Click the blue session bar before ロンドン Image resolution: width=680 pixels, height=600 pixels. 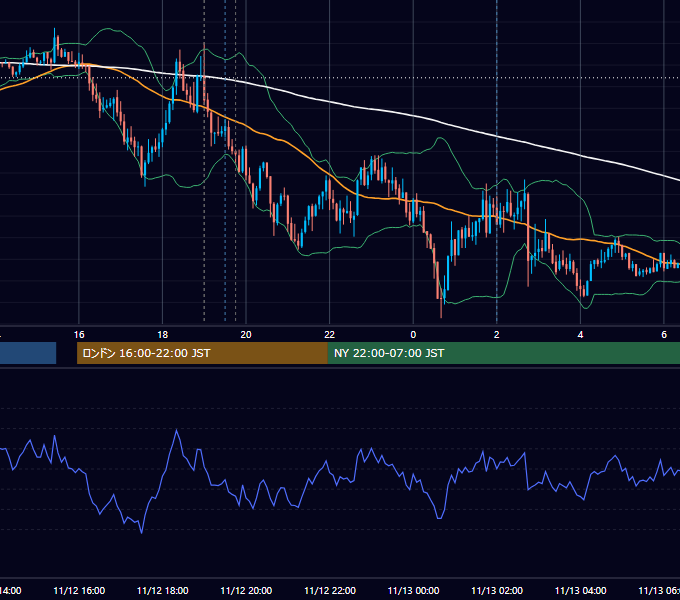click(x=28, y=353)
